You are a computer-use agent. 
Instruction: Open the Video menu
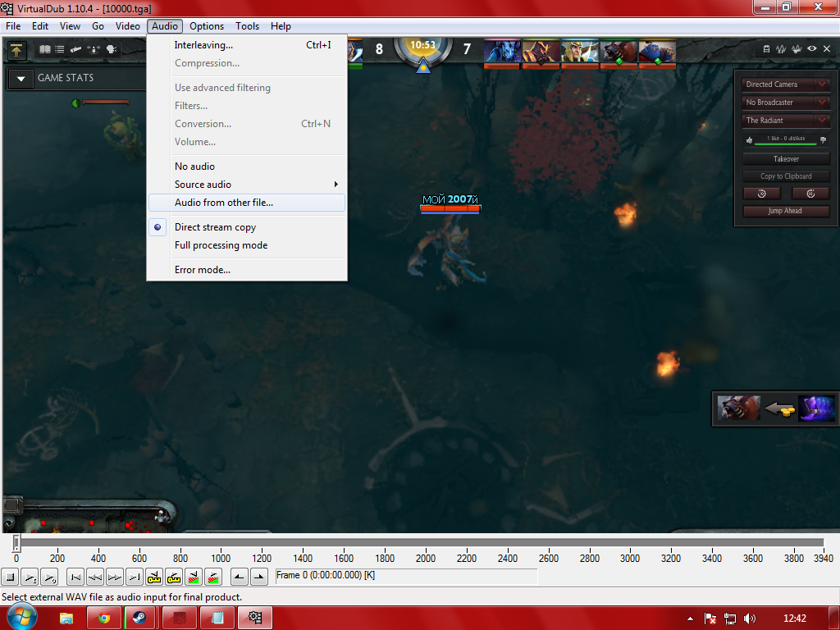click(x=127, y=26)
